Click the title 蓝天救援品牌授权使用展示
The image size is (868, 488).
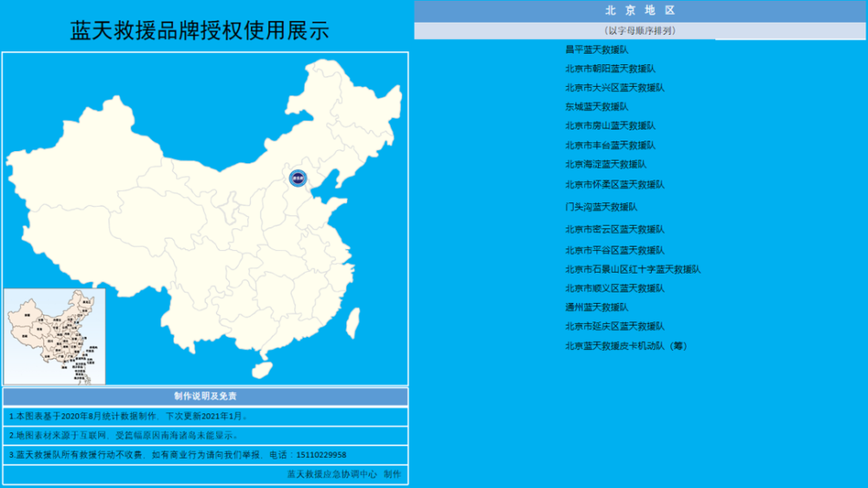tap(200, 30)
